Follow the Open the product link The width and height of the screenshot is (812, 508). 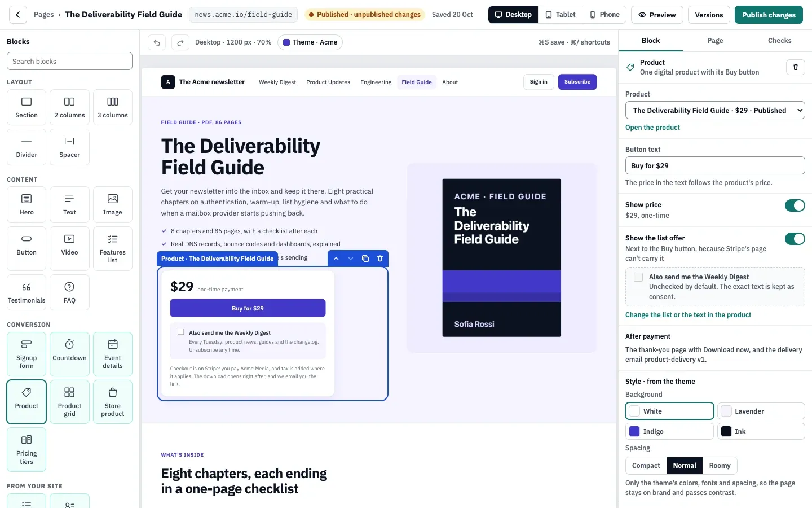652,128
